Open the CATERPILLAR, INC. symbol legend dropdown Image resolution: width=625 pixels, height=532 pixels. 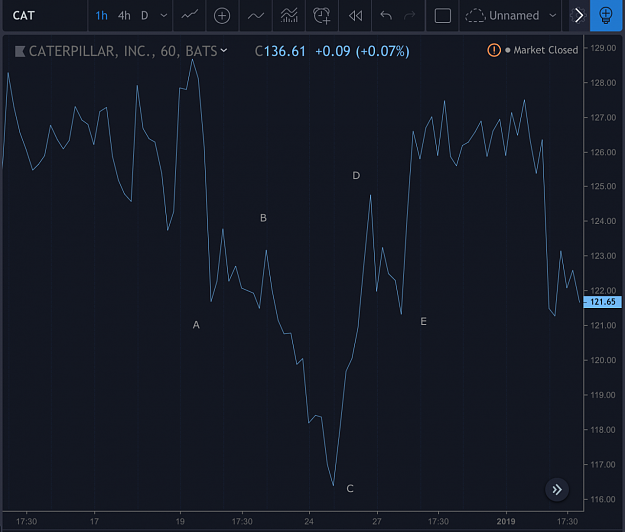pyautogui.click(x=224, y=50)
